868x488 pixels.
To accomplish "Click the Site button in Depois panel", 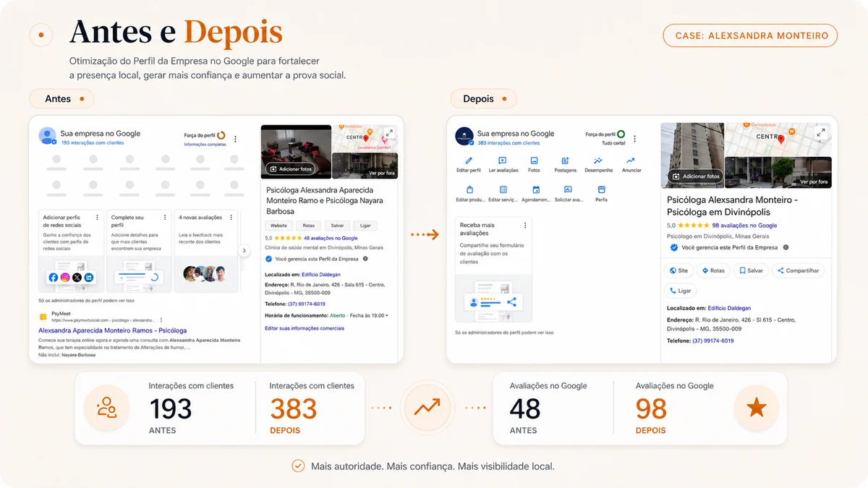I will (678, 270).
